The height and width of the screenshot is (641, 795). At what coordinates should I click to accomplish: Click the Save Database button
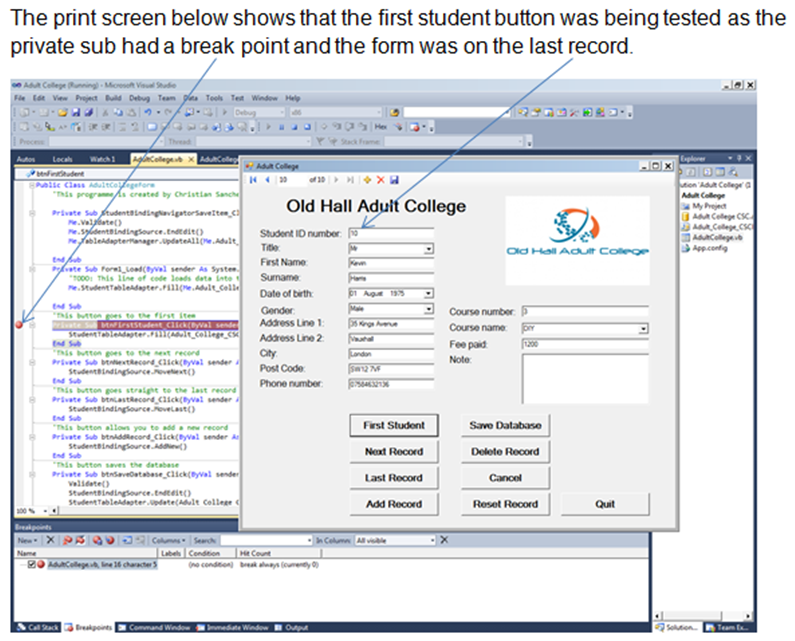click(x=505, y=425)
